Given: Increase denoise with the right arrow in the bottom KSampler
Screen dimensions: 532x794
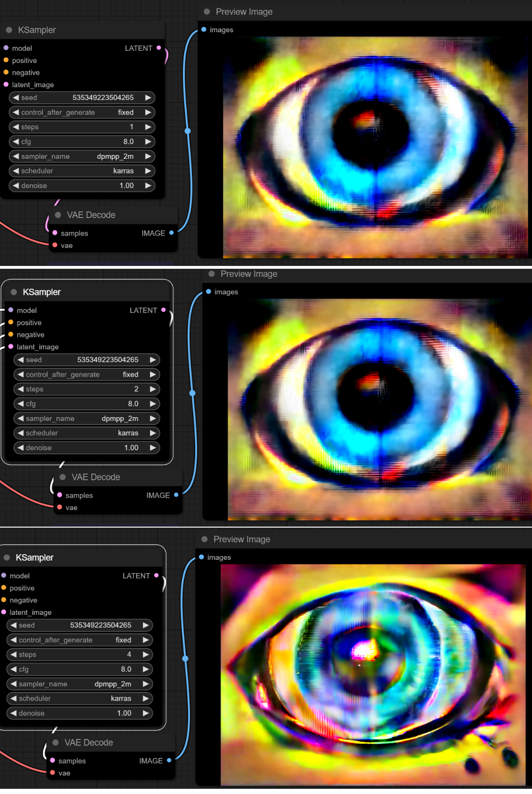Looking at the screenshot, I should (x=145, y=713).
